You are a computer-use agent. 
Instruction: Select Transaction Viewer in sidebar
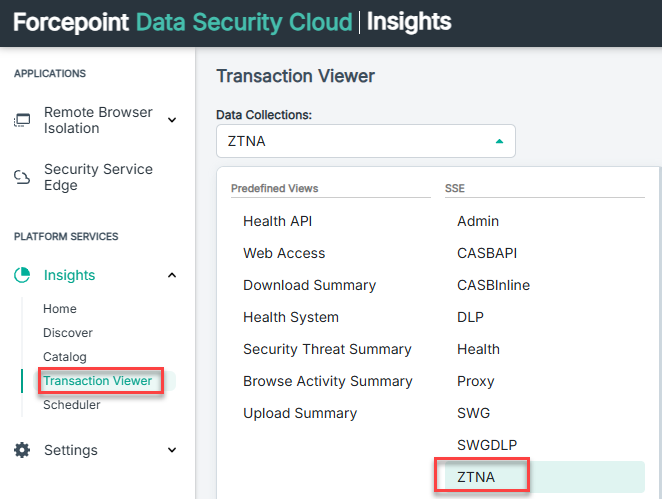pyautogui.click(x=98, y=381)
